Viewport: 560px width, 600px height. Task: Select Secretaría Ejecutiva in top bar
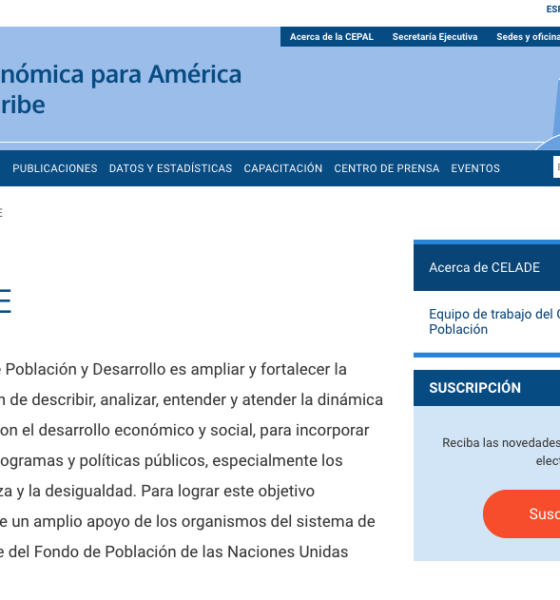435,37
